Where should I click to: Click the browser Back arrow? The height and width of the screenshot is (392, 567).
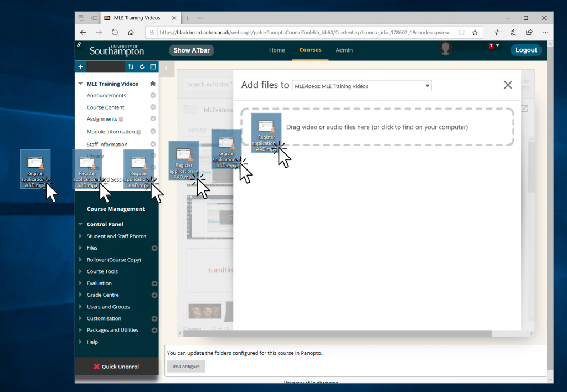(x=83, y=33)
